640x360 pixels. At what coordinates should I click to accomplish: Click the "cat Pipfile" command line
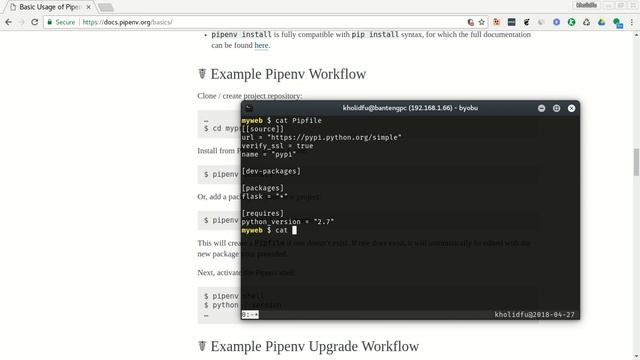point(282,120)
